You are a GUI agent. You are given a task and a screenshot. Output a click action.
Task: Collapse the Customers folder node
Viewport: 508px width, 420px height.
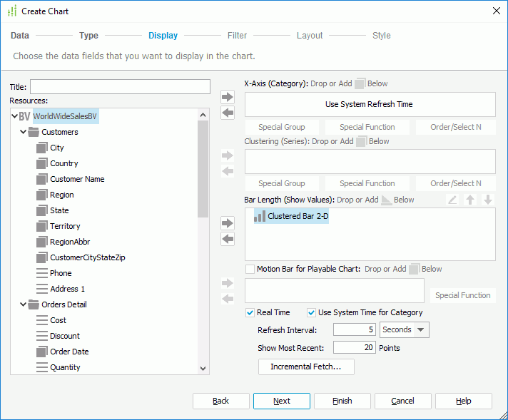[x=23, y=132]
